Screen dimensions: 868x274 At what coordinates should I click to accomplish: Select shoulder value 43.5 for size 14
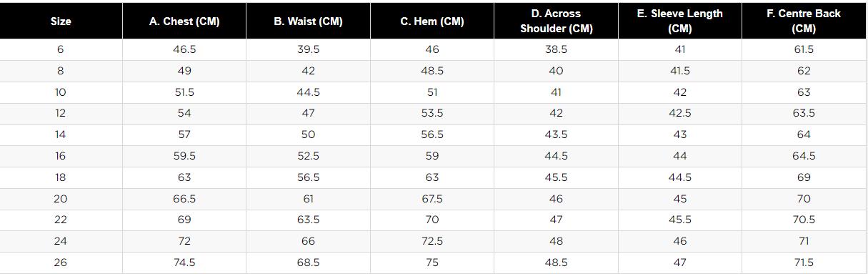point(557,134)
